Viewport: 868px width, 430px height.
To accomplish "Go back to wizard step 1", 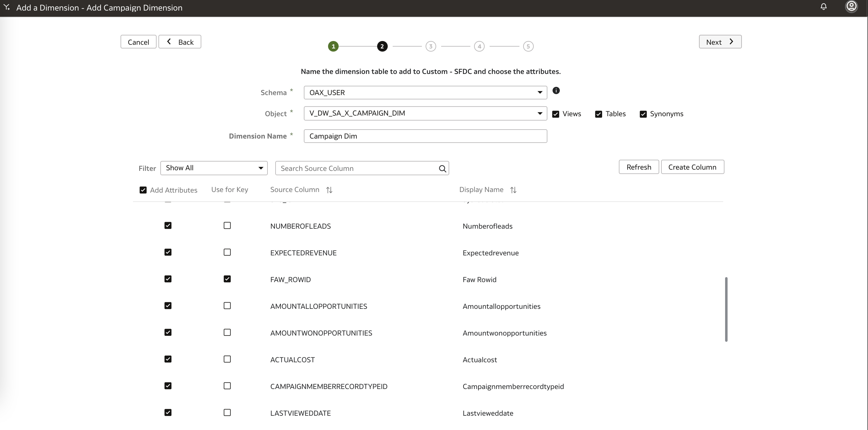I will pyautogui.click(x=333, y=46).
